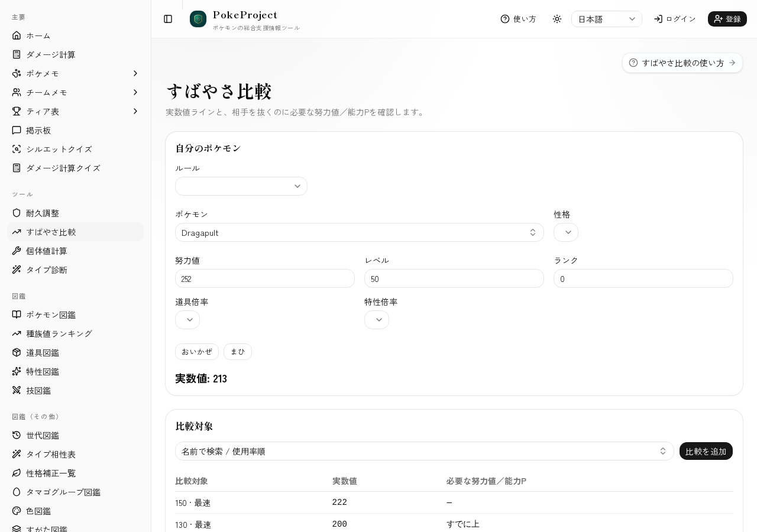Click the レベル input field

(x=454, y=278)
